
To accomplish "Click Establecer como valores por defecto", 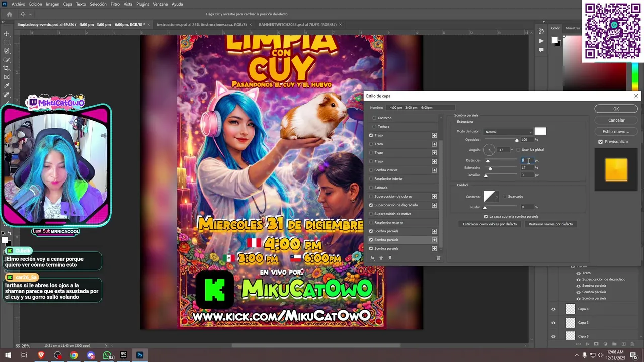I will click(490, 224).
